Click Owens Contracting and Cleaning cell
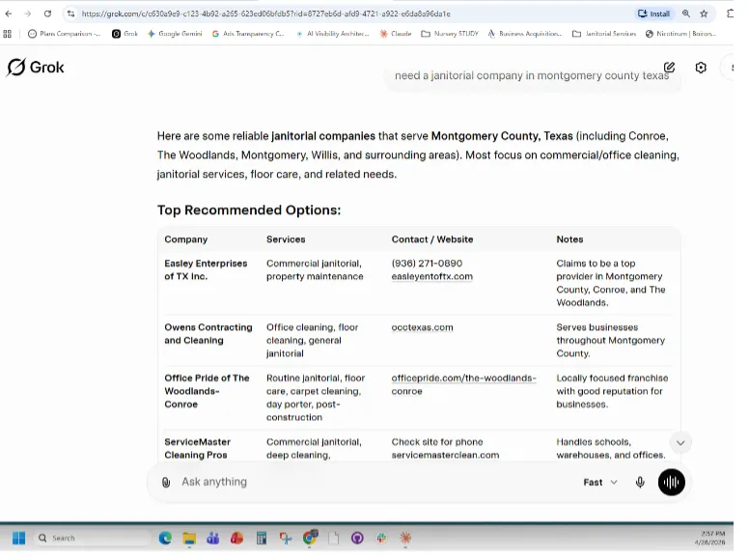The height and width of the screenshot is (560, 749). point(208,334)
